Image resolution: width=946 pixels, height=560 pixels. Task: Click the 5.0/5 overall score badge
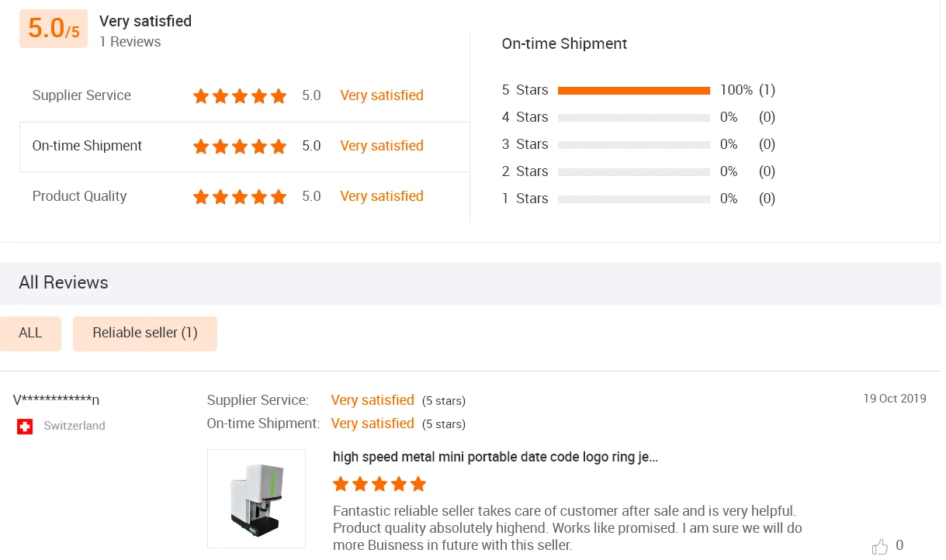53,29
